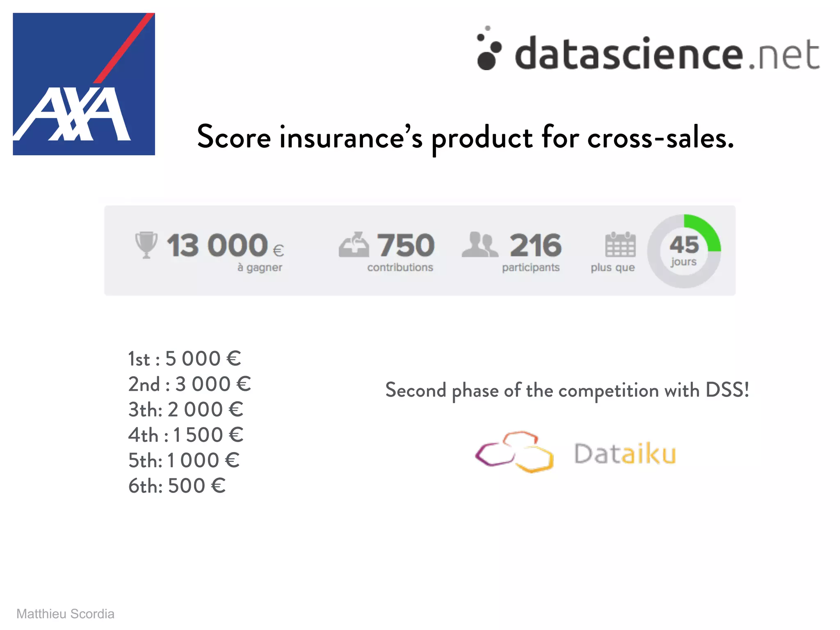Open the datascience.net wordmark link
The height and width of the screenshot is (630, 840).
click(x=667, y=53)
